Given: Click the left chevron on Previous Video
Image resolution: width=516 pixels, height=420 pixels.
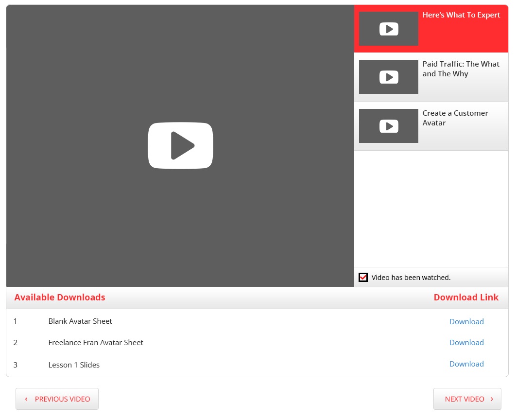Looking at the screenshot, I should tap(26, 399).
